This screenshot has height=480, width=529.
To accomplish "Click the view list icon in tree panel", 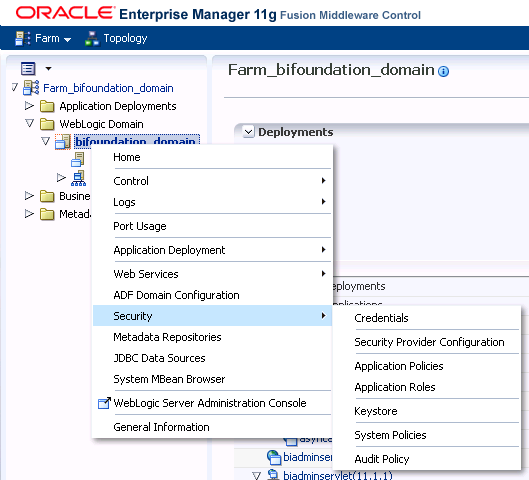I will coord(28,68).
